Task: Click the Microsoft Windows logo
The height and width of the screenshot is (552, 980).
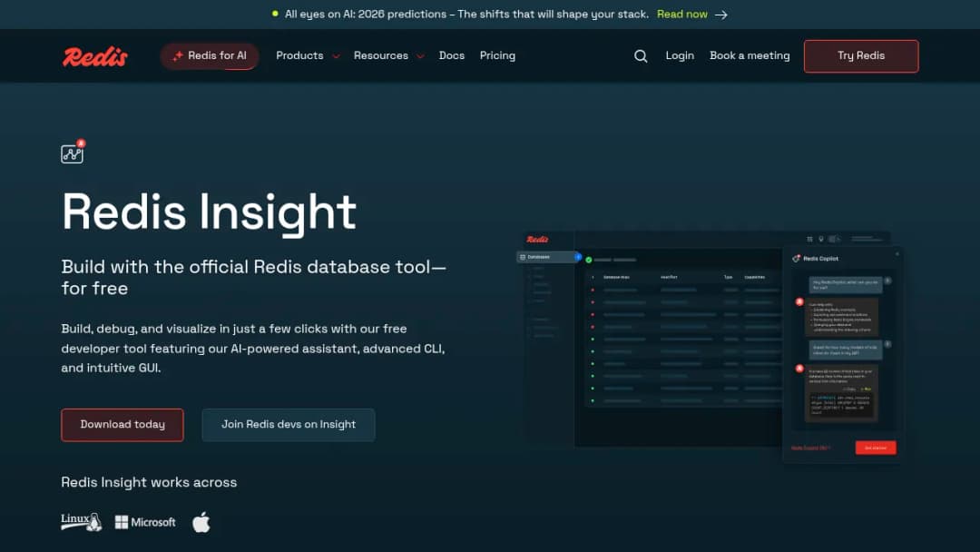Action: click(x=145, y=522)
